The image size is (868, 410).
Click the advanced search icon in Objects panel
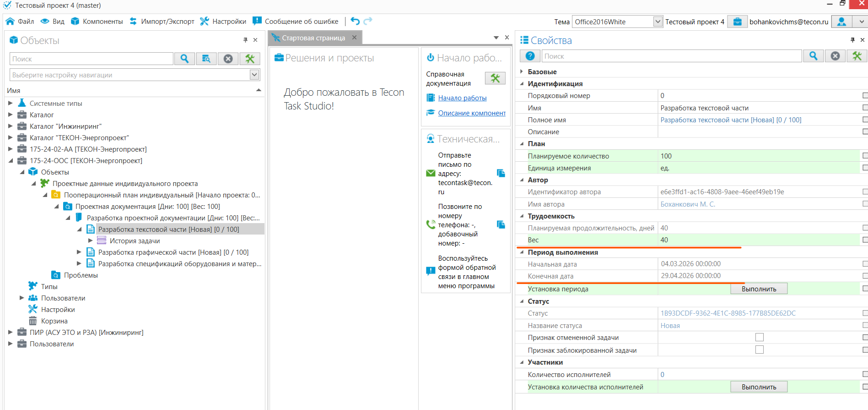(x=206, y=59)
